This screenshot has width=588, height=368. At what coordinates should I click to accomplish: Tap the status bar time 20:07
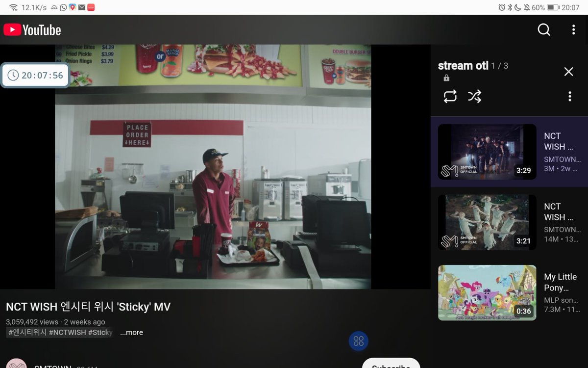pos(570,7)
